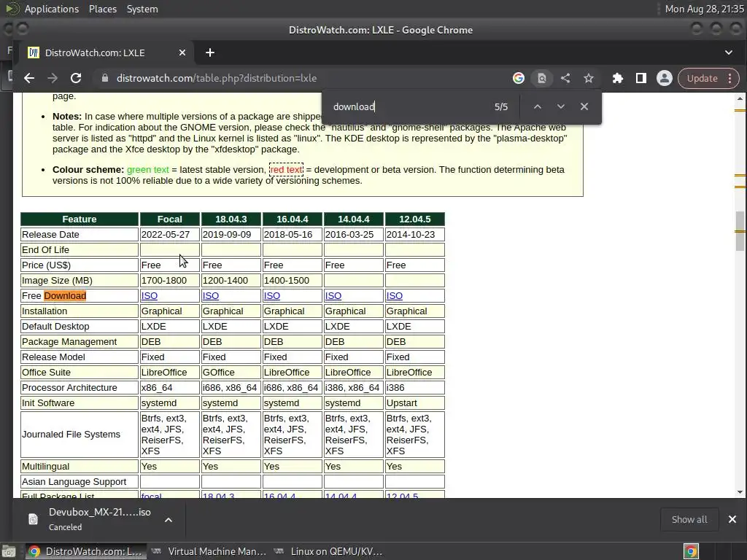The width and height of the screenshot is (747, 560).
Task: Close the find bar
Action: coord(584,106)
